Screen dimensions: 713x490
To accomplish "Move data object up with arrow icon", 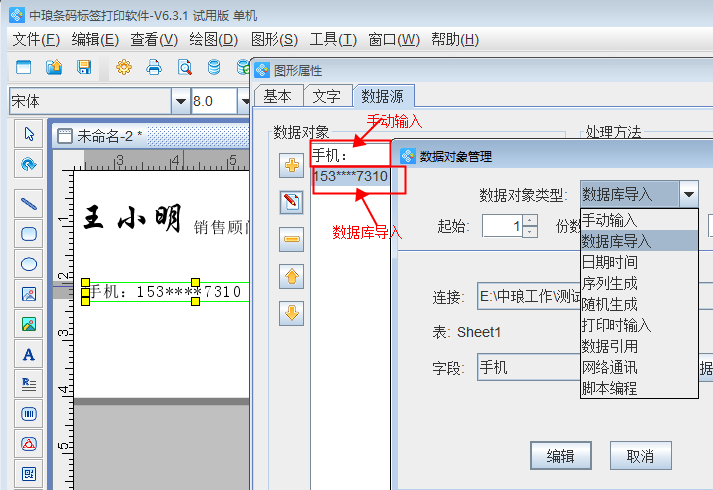I will click(291, 276).
